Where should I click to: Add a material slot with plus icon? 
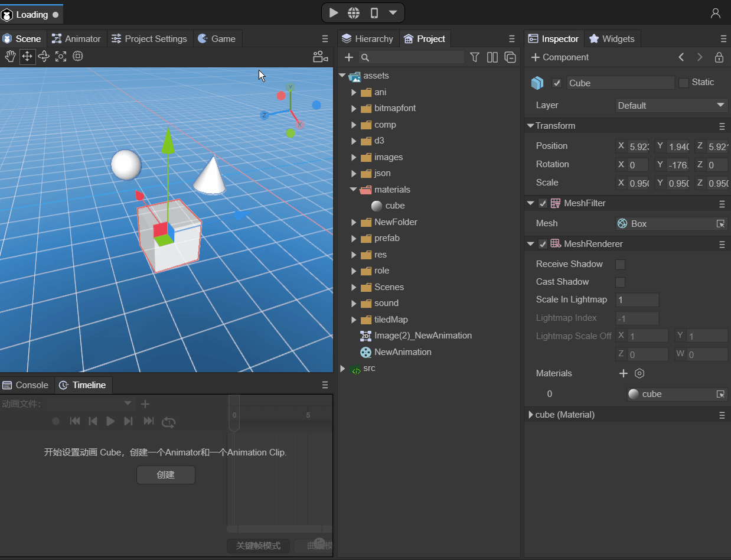pos(623,373)
